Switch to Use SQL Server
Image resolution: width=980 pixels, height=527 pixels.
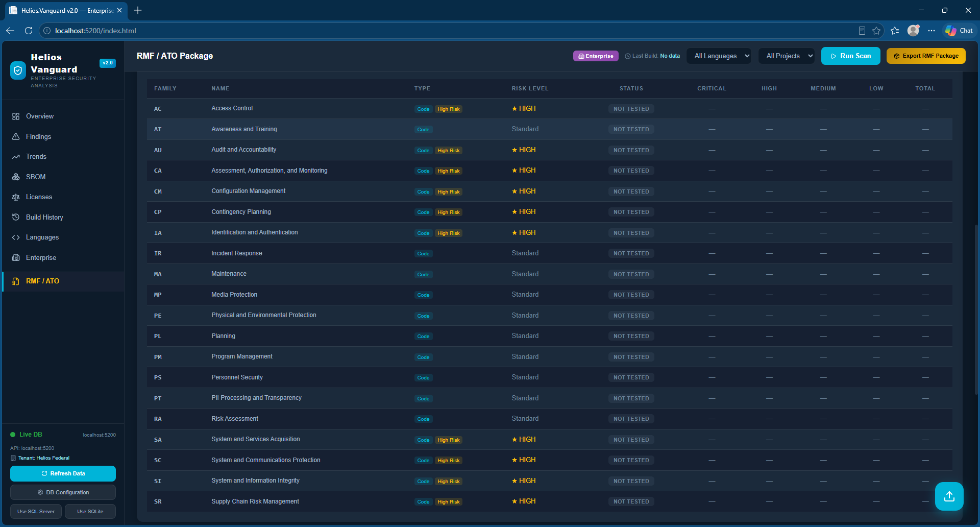[36, 512]
